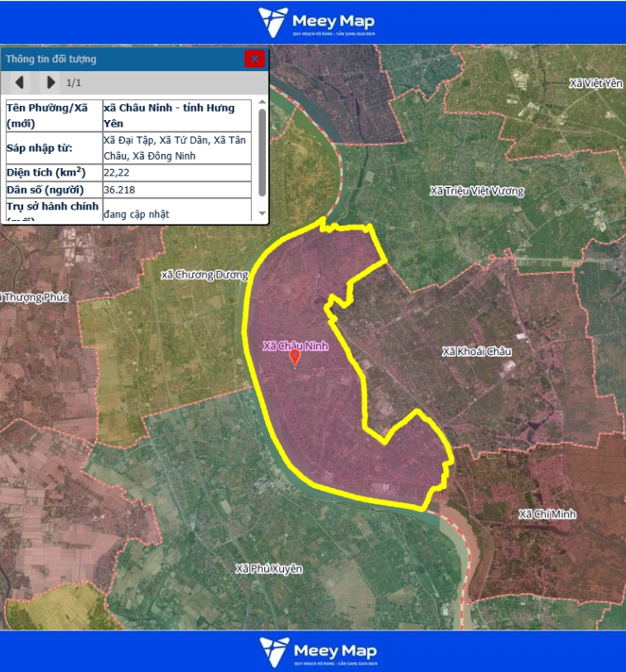Select the Xã Chí Minh map label
This screenshot has width=626, height=672.
[x=547, y=515]
